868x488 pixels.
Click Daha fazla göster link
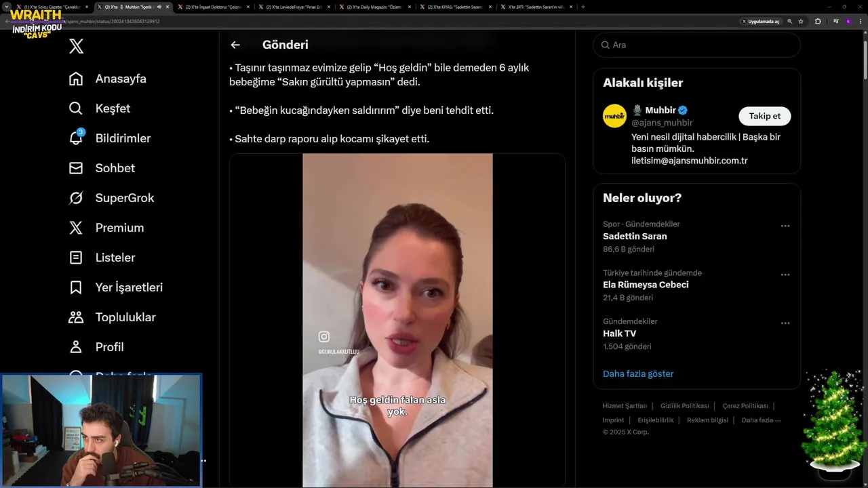click(x=638, y=373)
